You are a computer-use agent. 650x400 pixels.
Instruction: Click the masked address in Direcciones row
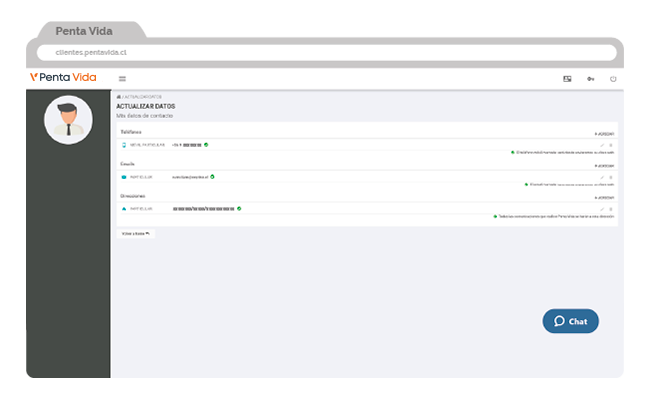(204, 209)
